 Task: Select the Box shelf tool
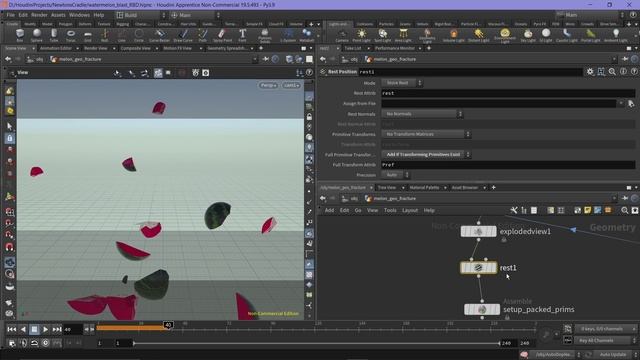click(20, 35)
